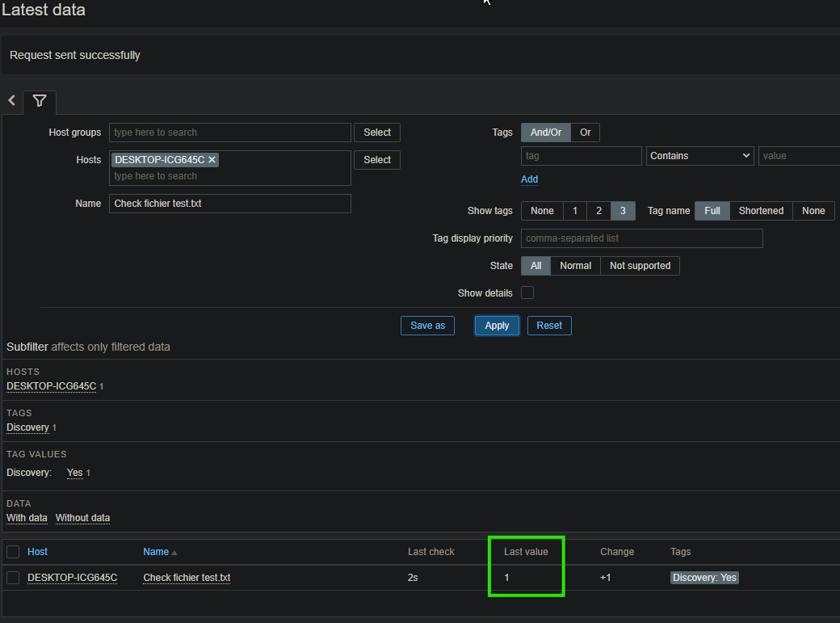Click the Tag display priority input field
The height and width of the screenshot is (623, 840).
[x=641, y=238]
